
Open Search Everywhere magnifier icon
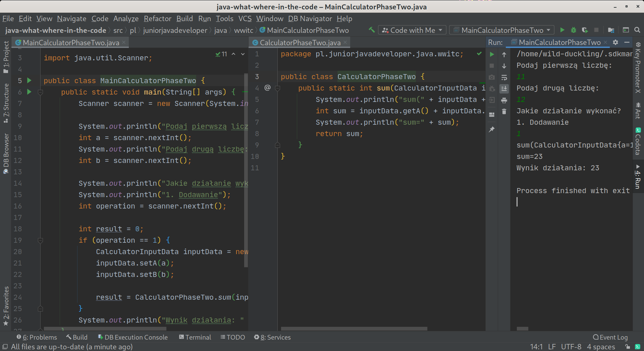click(x=637, y=30)
